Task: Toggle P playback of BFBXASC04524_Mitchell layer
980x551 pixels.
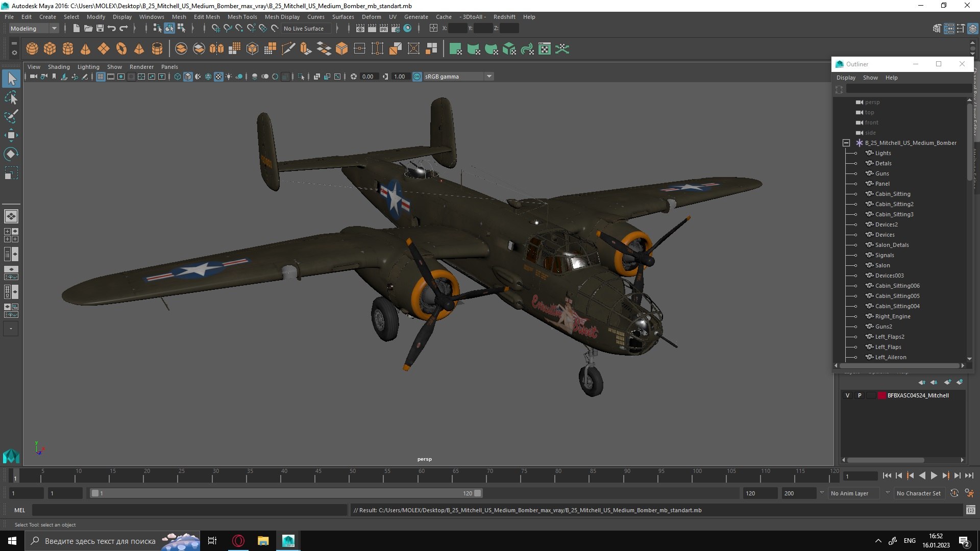Action: coord(860,395)
